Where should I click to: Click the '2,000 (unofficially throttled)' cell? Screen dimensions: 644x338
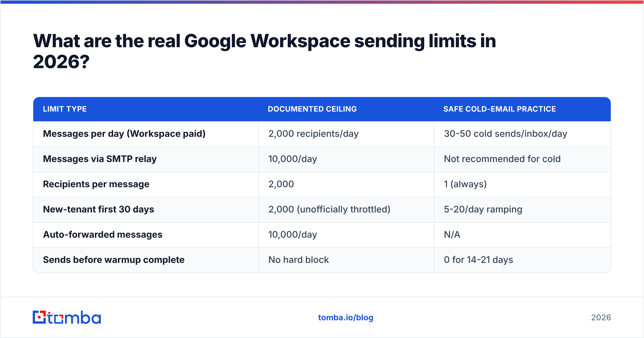coord(346,210)
